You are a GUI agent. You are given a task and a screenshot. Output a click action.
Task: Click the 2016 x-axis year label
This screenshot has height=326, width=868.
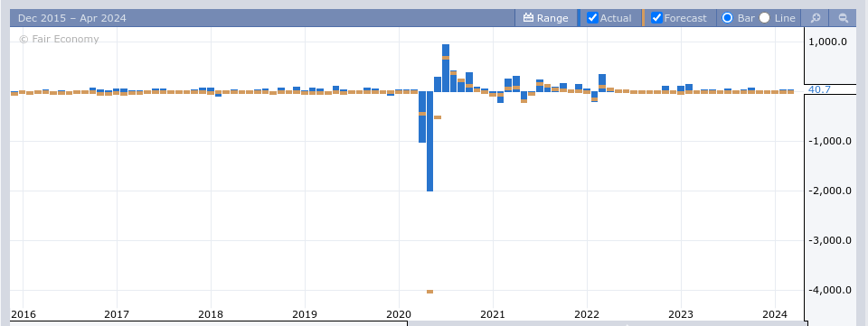point(23,314)
